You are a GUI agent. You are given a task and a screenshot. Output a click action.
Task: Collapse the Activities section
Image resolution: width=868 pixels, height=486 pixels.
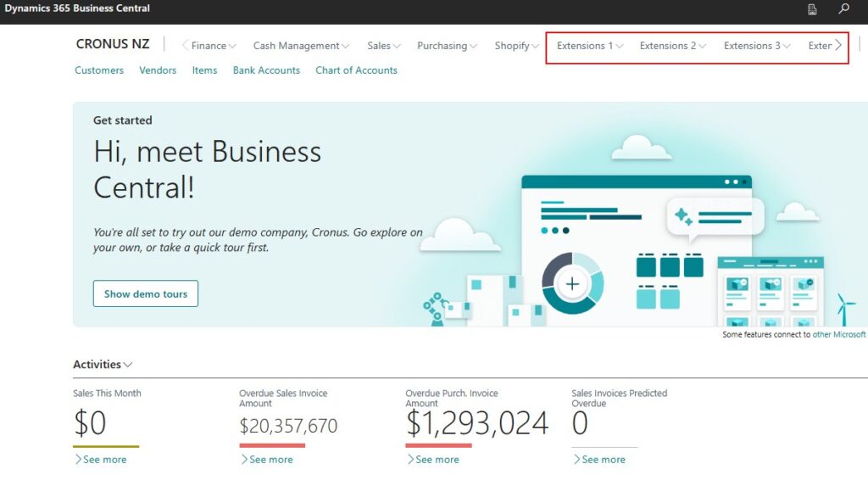coord(103,365)
